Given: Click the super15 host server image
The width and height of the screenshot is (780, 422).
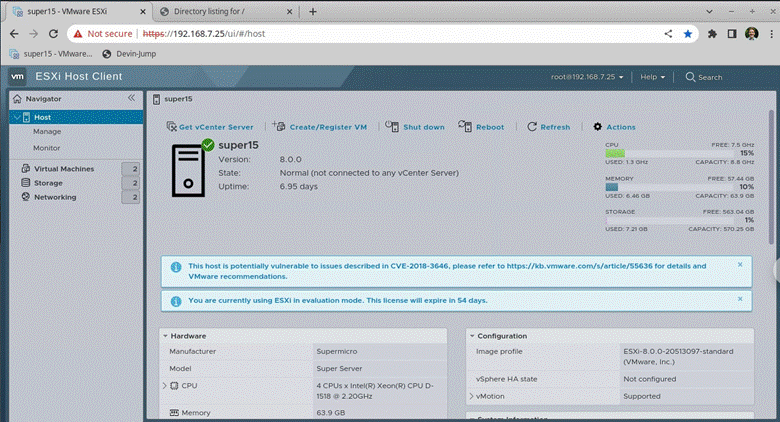Looking at the screenshot, I should tap(189, 170).
